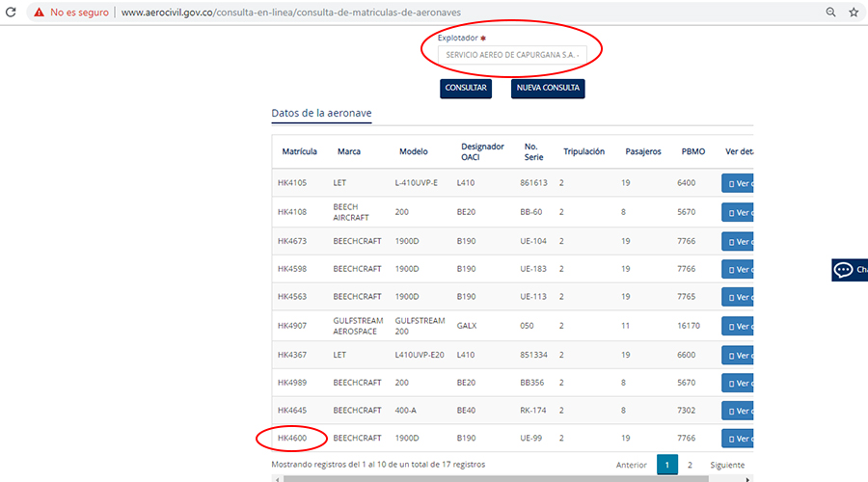Sort by the No. Serie column header

click(533, 151)
